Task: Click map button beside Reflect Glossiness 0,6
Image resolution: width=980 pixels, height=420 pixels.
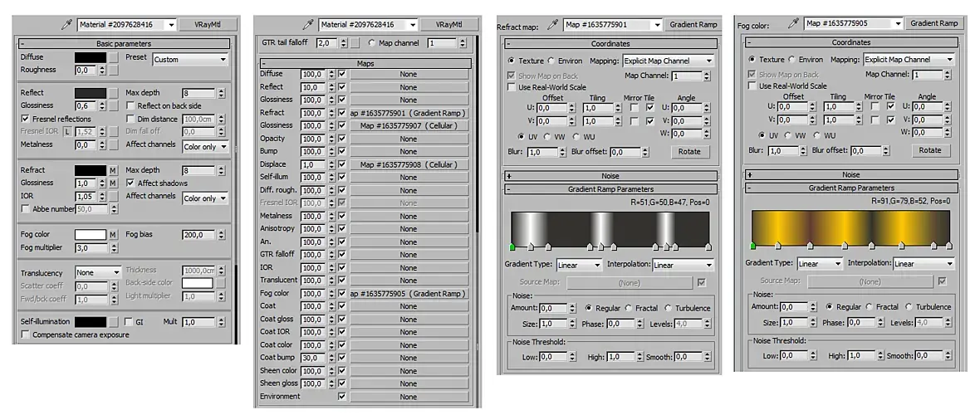Action: pos(113,105)
